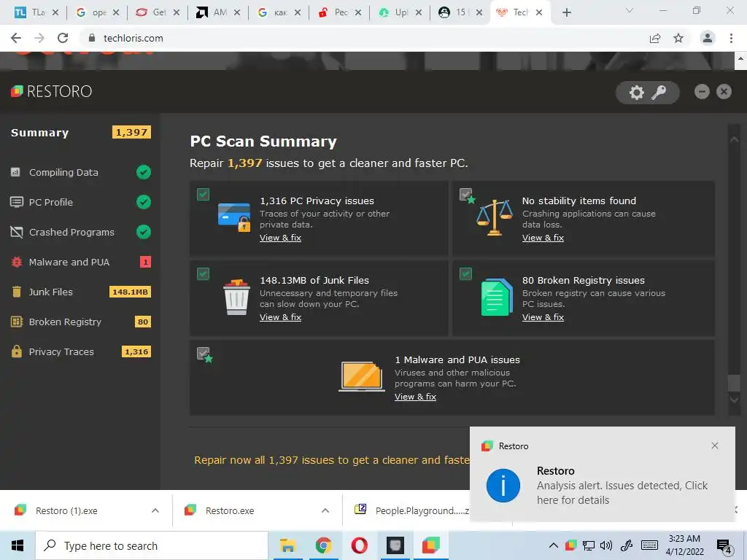
Task: Click the Type here to search box
Action: [x=152, y=545]
